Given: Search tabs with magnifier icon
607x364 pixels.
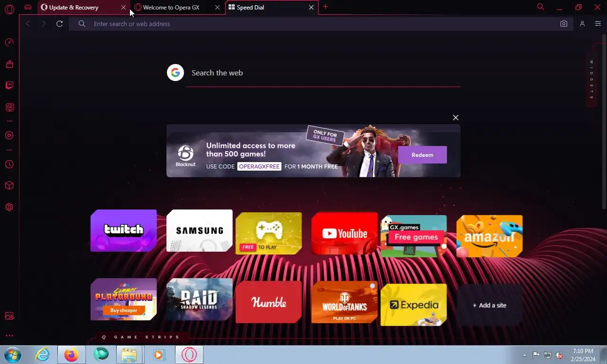Looking at the screenshot, I should (x=540, y=7).
